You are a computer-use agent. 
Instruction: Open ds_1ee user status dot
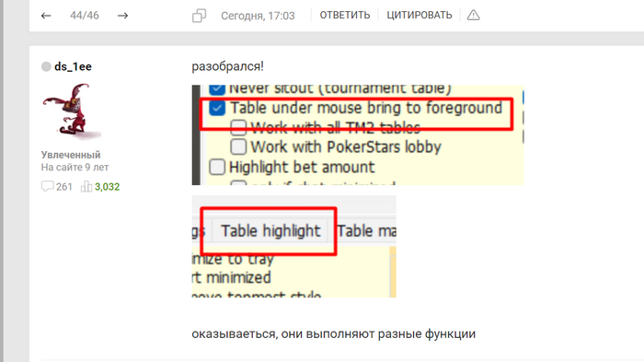click(46, 66)
